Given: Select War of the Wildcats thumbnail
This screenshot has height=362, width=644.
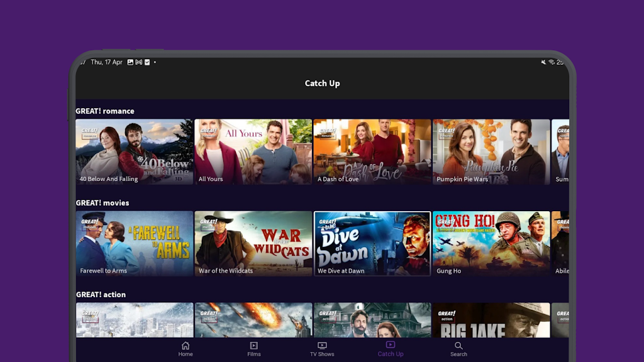Looking at the screenshot, I should click(x=253, y=243).
